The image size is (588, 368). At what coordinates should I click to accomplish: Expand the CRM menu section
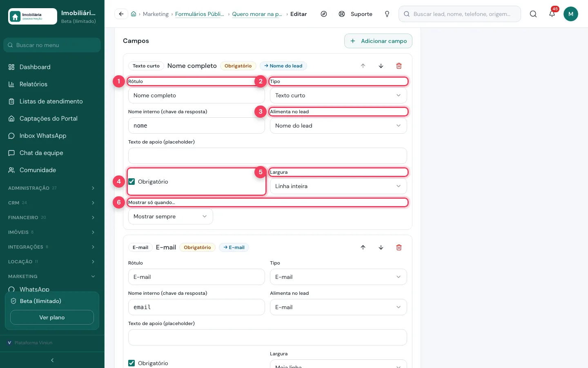coord(52,203)
